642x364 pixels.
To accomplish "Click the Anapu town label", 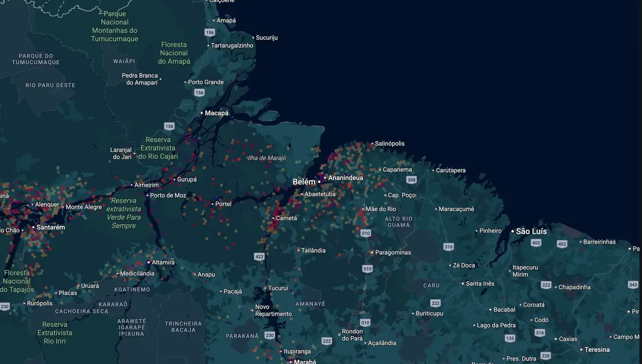I will click(206, 275).
